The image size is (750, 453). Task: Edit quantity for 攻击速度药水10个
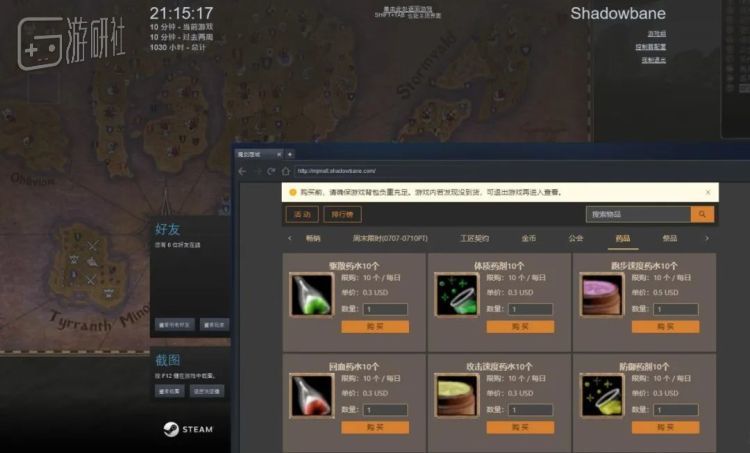click(530, 410)
